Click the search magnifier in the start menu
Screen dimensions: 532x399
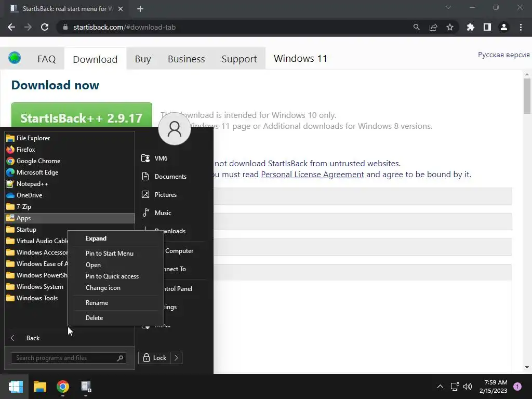(120, 358)
